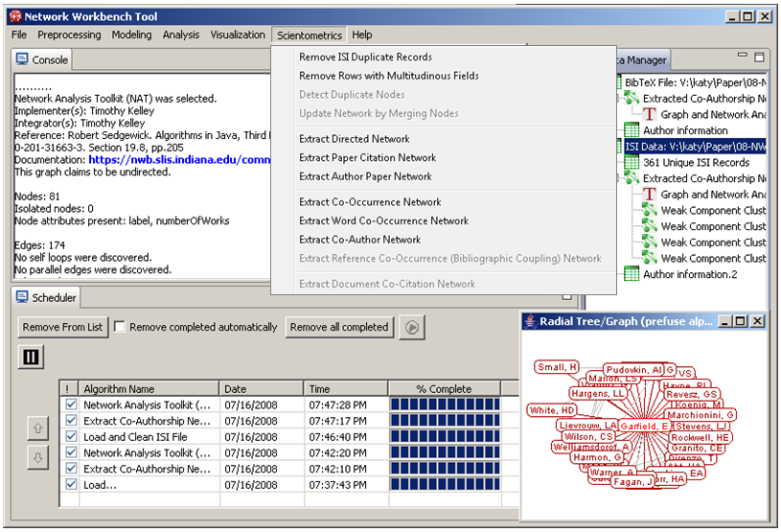Toggle checkbox for Load and Clean ISI File
The image size is (781, 532).
pyautogui.click(x=71, y=436)
